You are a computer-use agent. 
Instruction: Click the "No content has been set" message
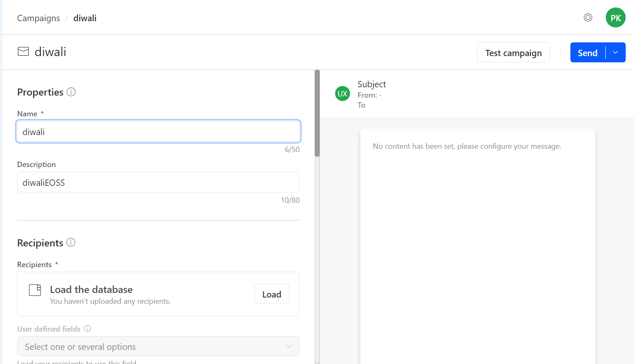point(467,146)
